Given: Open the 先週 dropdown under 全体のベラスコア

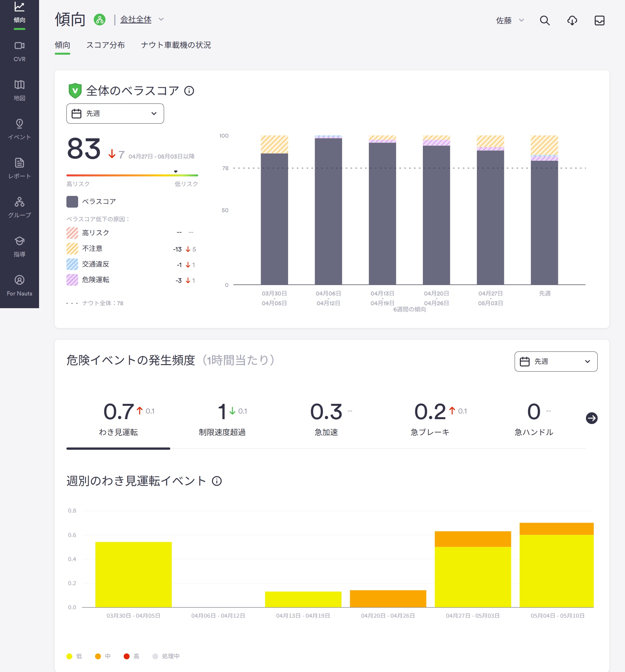Looking at the screenshot, I should [115, 114].
